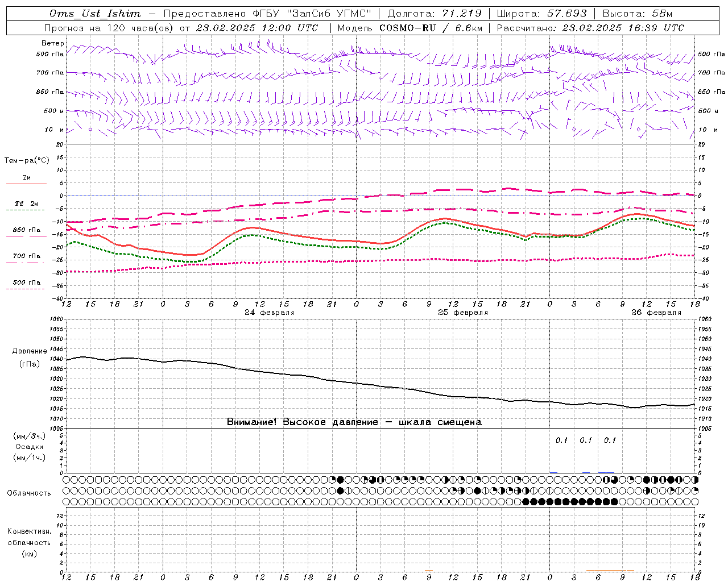728x582 pixels.
Task: Click the (мм/3ч.) unit label
Action: point(30,436)
